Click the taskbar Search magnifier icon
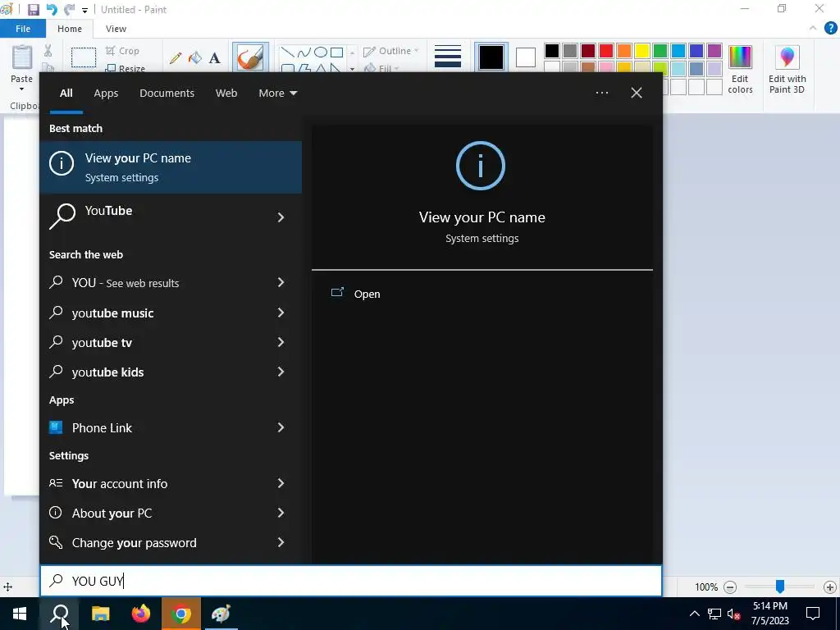This screenshot has height=630, width=840. [59, 614]
